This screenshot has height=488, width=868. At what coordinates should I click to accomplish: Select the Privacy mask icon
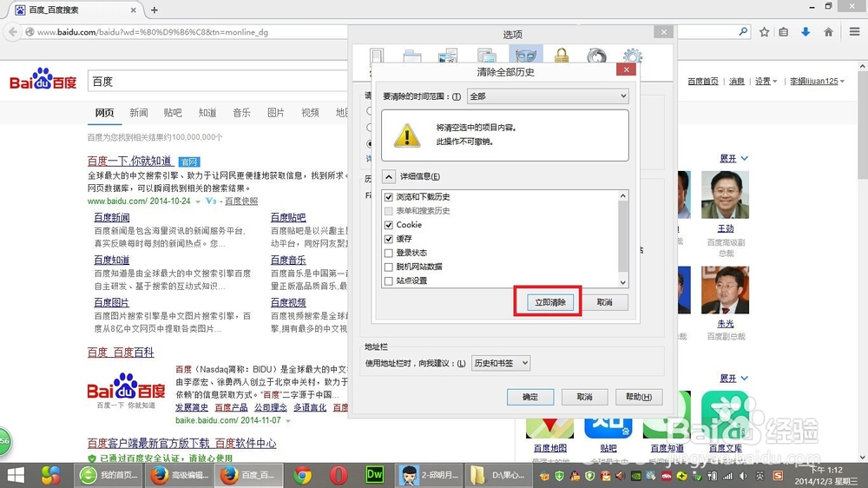click(526, 56)
